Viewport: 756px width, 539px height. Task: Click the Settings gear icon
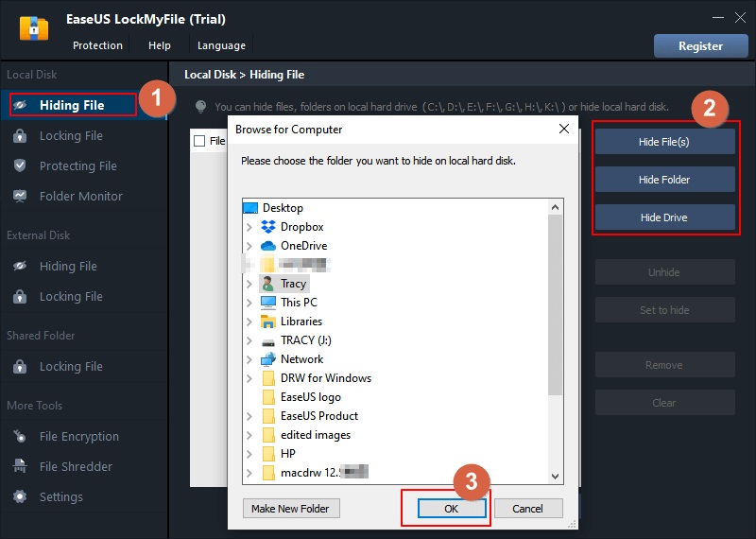click(20, 496)
